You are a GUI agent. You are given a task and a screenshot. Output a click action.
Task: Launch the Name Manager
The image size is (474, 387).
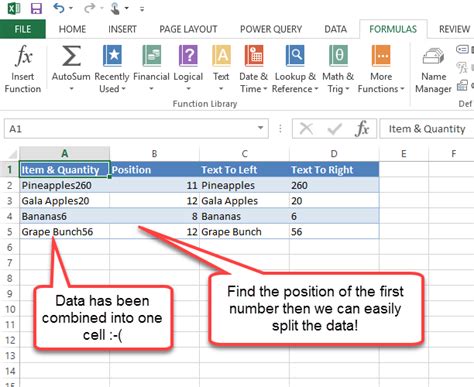click(433, 69)
